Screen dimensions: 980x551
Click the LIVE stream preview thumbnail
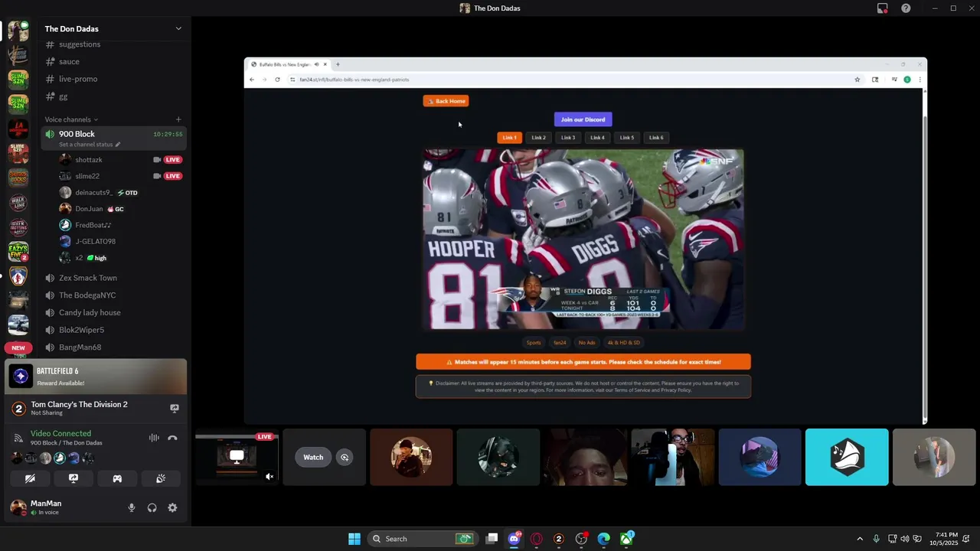click(x=237, y=458)
